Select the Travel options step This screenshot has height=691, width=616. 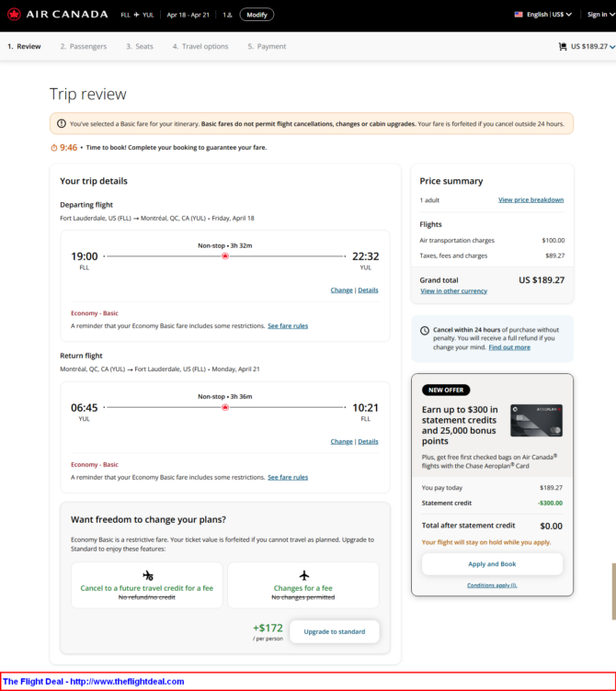click(x=200, y=46)
